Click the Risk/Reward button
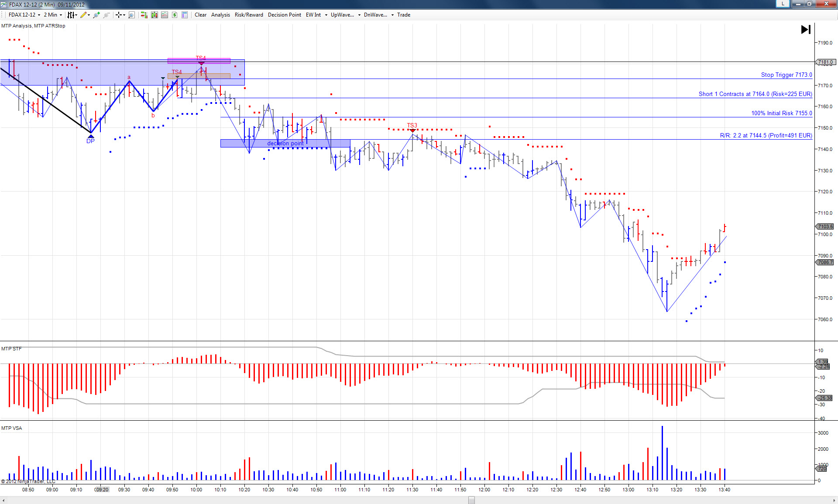This screenshot has width=838, height=504. pyautogui.click(x=249, y=15)
